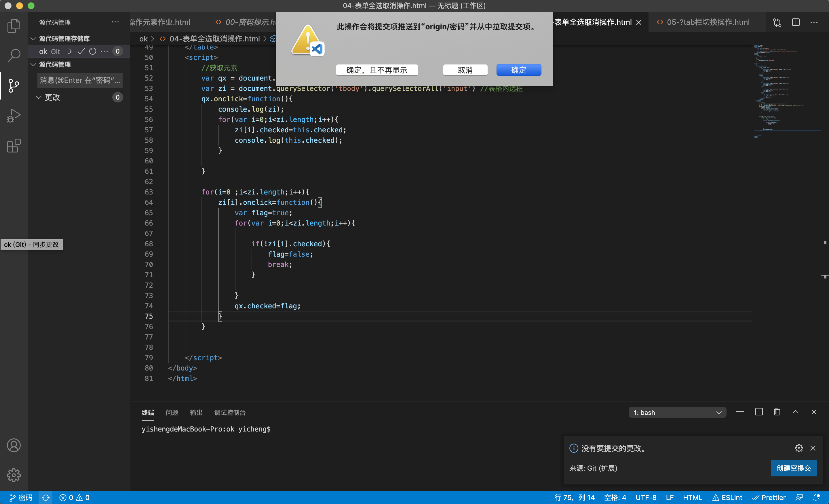Maximize the terminal panel
This screenshot has width=829, height=504.
[795, 412]
